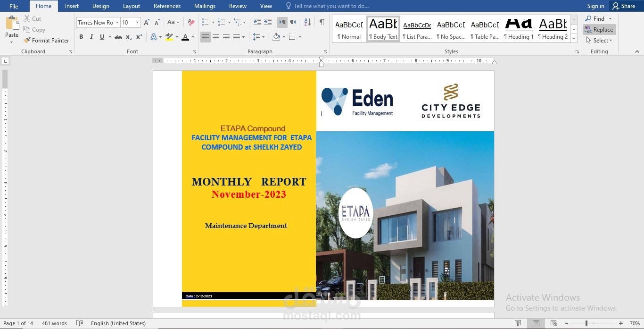Toggle left-to-right text direction
The width and height of the screenshot is (644, 329).
(282, 22)
